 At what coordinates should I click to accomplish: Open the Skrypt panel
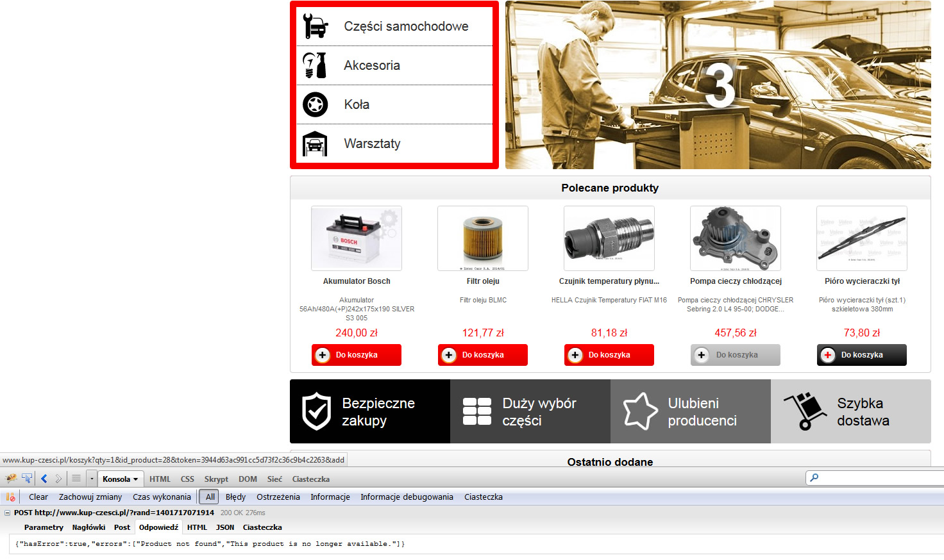click(216, 479)
